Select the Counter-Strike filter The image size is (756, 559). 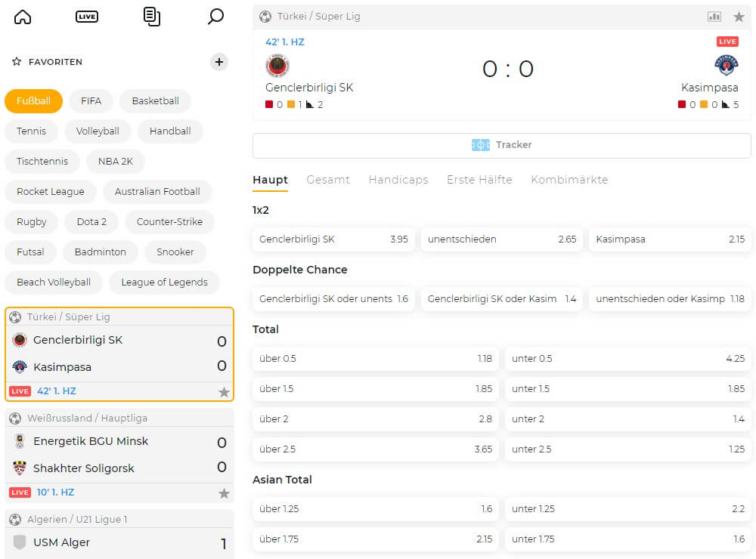pos(169,221)
